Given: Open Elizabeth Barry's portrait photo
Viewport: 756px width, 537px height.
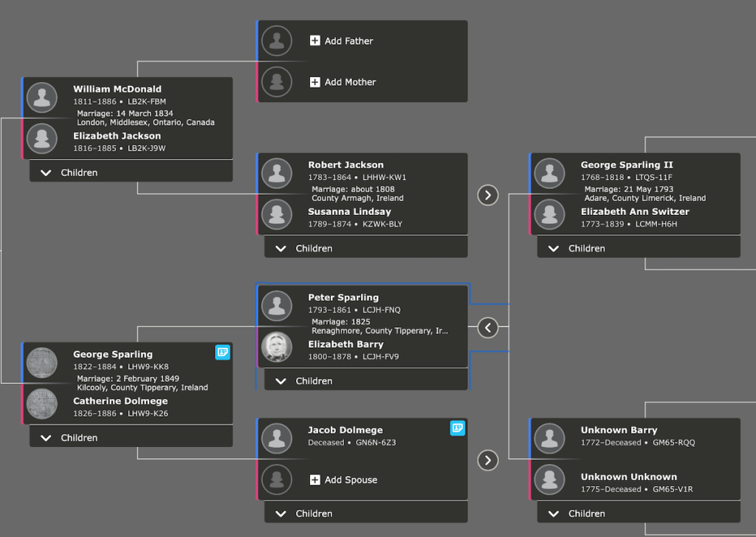Looking at the screenshot, I should coord(277,347).
